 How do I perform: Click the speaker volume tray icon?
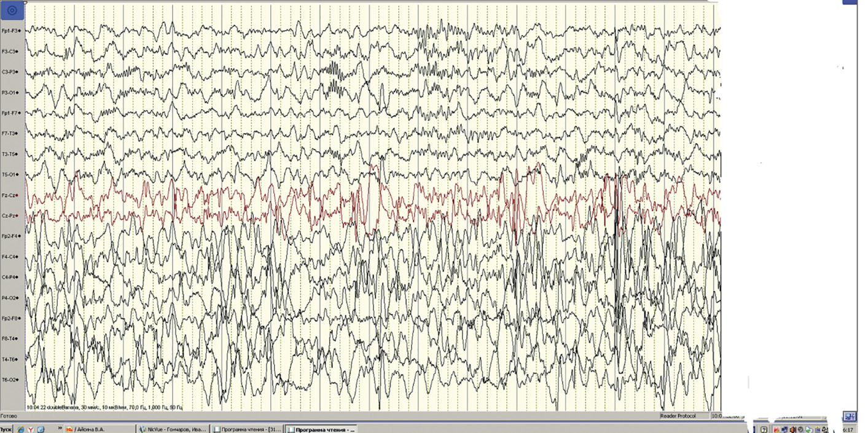(793, 429)
